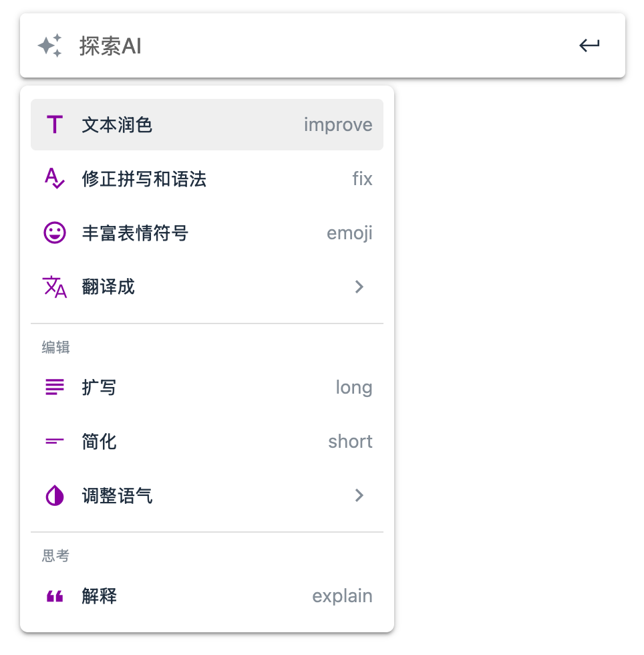644x655 pixels.
Task: Click the quotation mark icon beside 解释
Action: point(53,596)
